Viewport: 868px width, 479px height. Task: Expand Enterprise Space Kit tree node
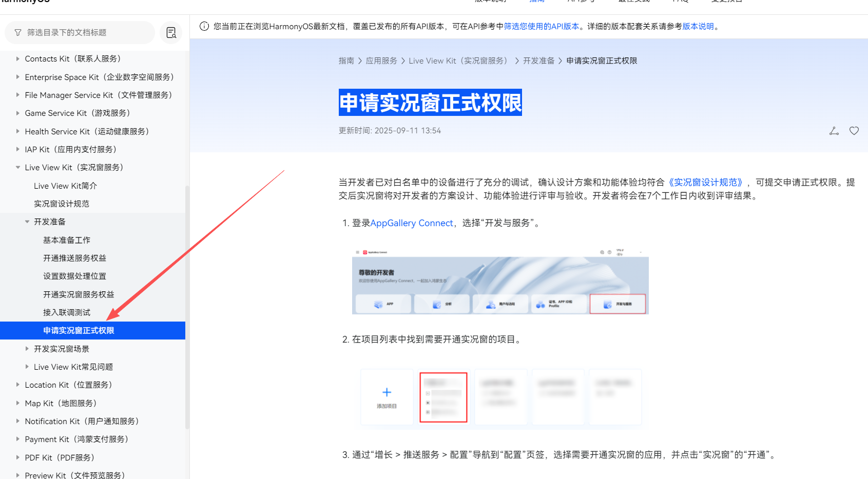click(x=18, y=77)
